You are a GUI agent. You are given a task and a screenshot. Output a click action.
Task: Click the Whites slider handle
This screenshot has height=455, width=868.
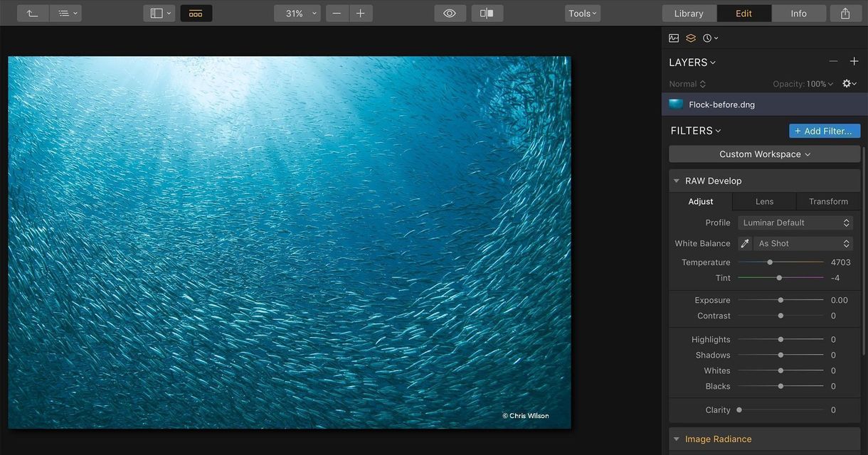tap(780, 370)
